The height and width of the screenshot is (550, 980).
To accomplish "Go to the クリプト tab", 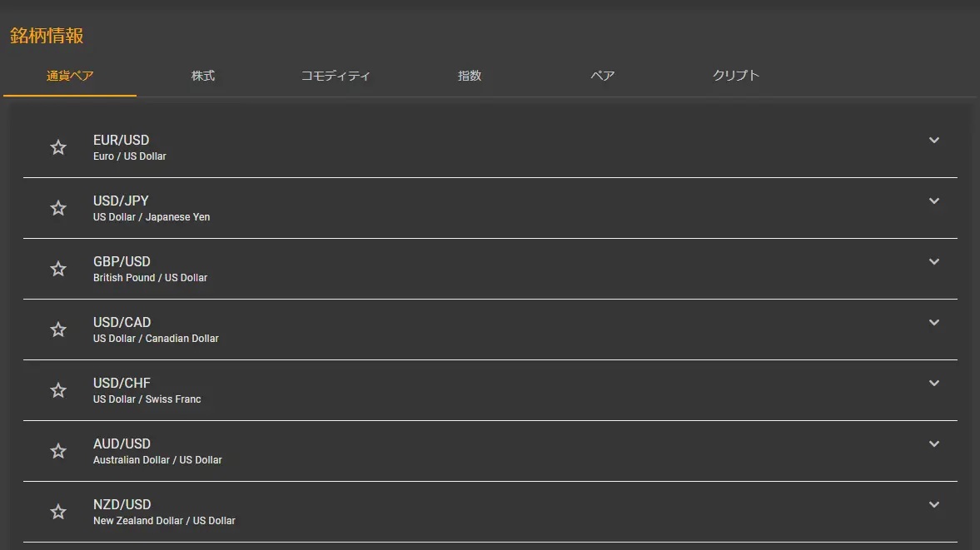I will pyautogui.click(x=736, y=76).
